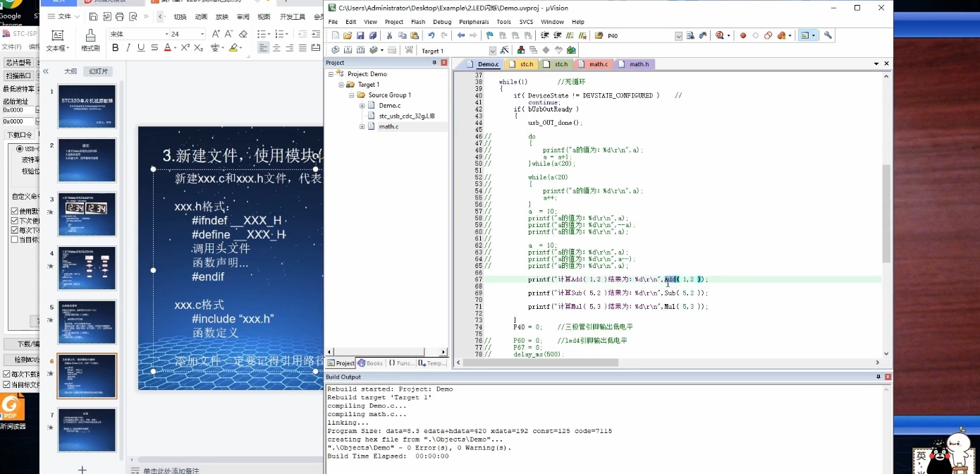Select slide 3 thumbnail in WPS panel

[x=87, y=214]
